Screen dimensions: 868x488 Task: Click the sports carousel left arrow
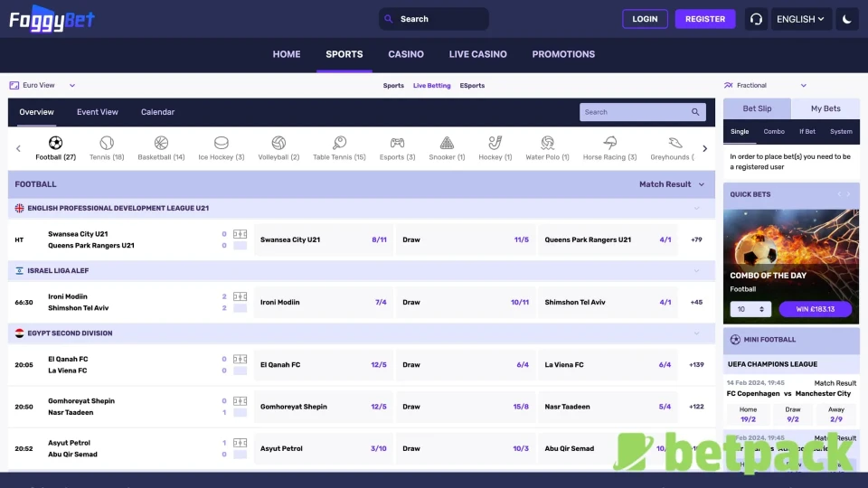18,148
